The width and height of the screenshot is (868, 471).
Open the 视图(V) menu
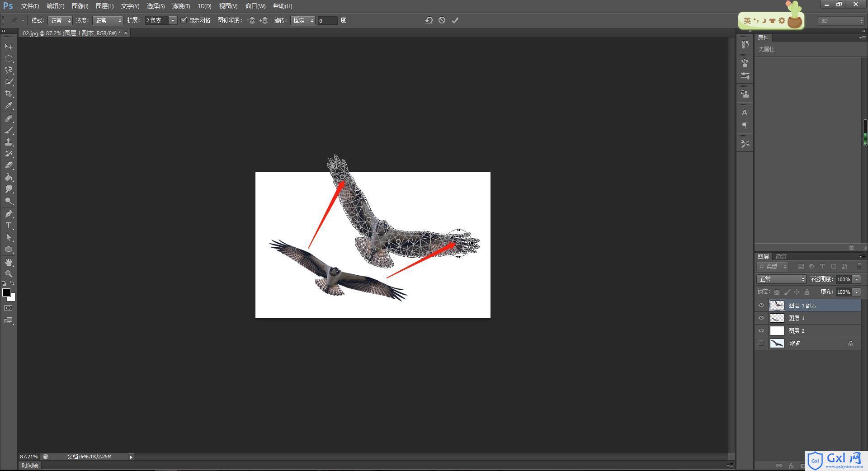(x=228, y=6)
